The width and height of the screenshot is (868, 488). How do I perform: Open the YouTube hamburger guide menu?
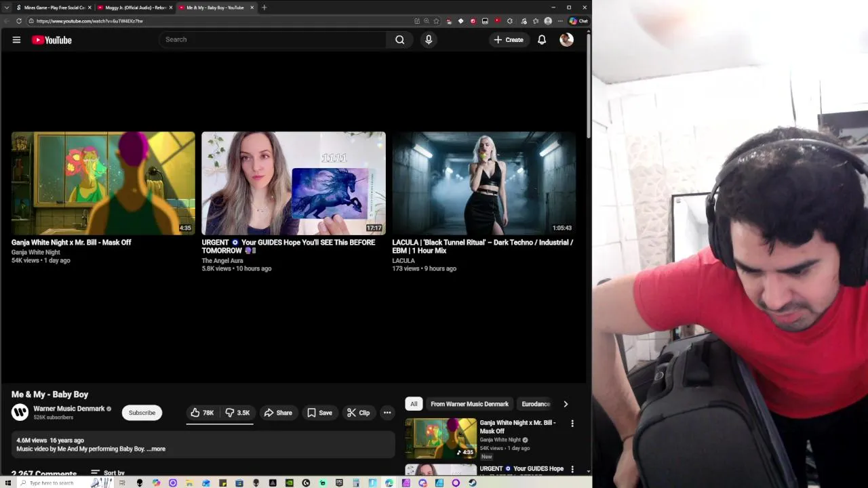(x=16, y=40)
